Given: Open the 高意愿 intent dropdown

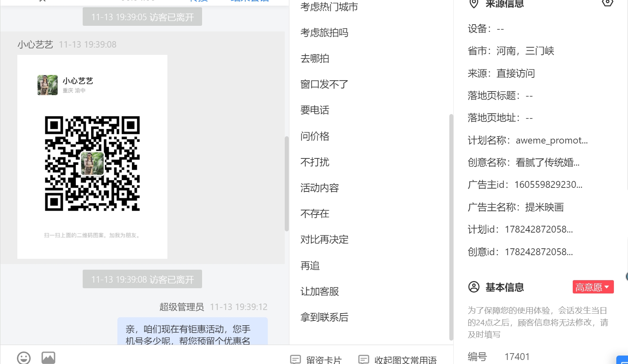Looking at the screenshot, I should tap(593, 287).
